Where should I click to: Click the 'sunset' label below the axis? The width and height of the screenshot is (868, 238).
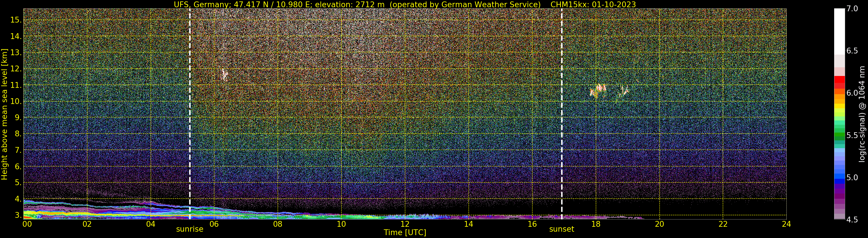[x=561, y=229]
